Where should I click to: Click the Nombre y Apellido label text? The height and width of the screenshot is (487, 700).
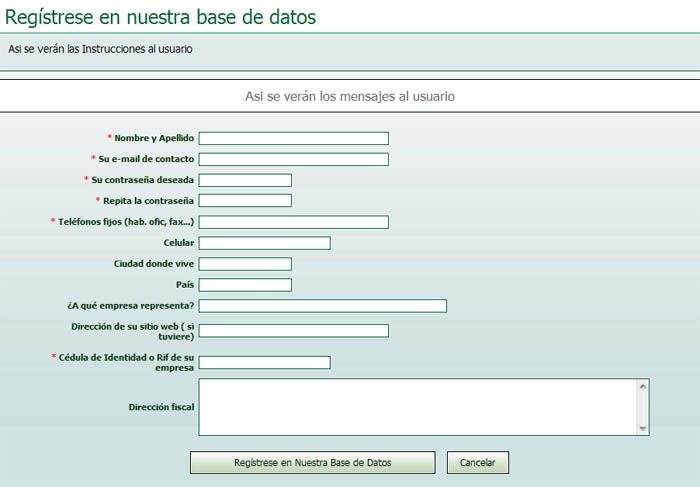[154, 138]
